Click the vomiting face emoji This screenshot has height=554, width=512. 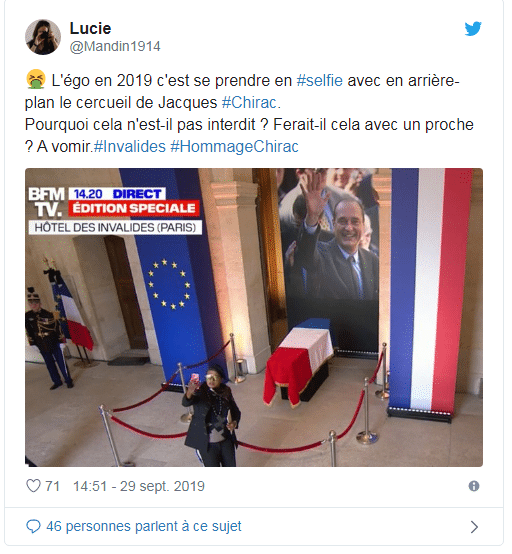(36, 79)
